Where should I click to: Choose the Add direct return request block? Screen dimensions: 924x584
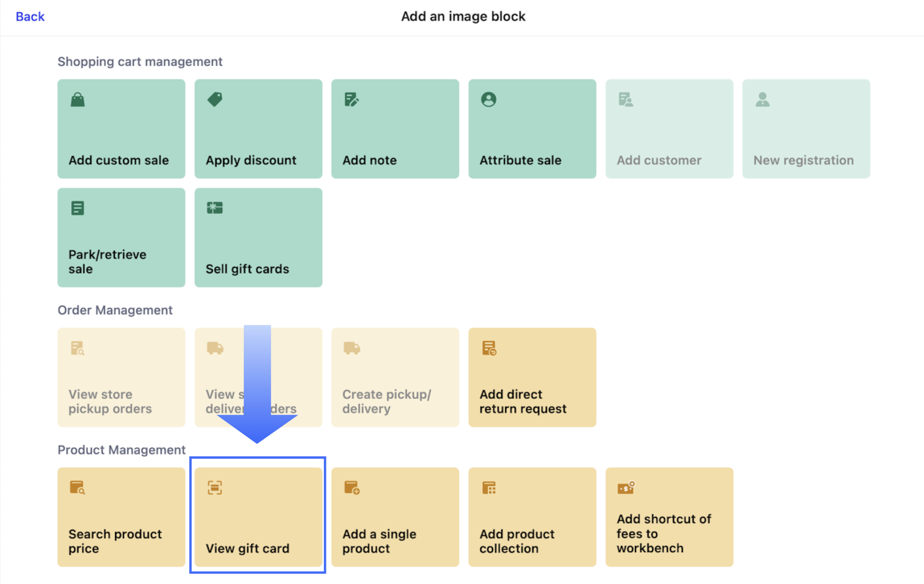point(532,377)
